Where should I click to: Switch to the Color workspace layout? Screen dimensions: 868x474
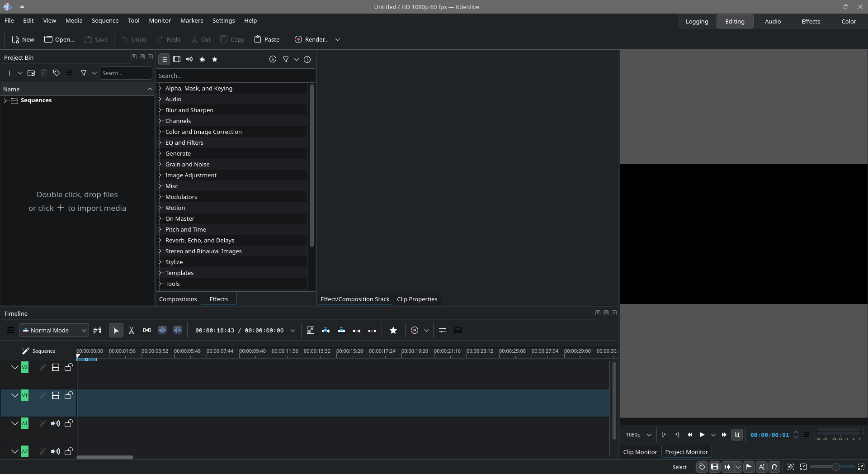[x=848, y=21]
